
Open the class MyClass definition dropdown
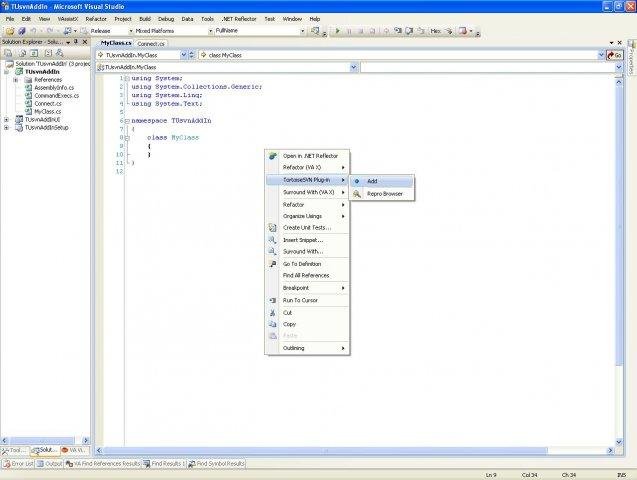pos(601,55)
